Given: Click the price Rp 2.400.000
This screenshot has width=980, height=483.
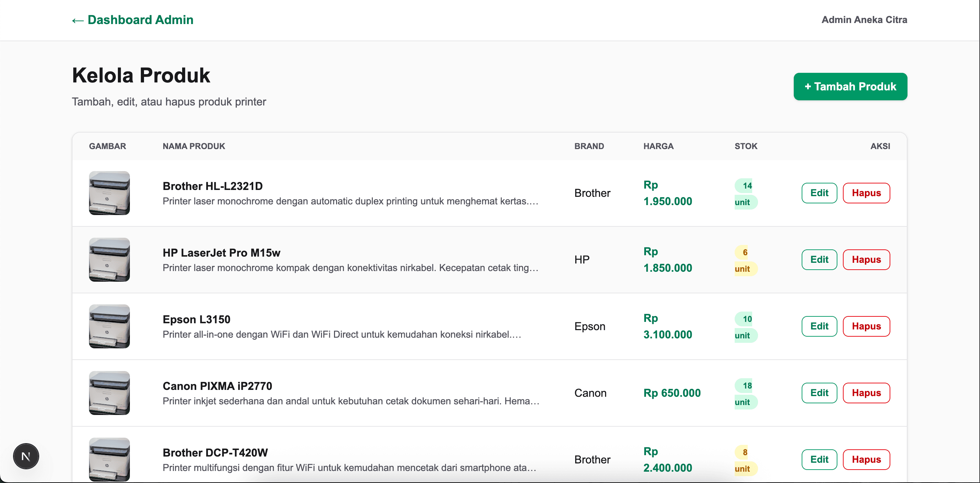Looking at the screenshot, I should pos(667,459).
